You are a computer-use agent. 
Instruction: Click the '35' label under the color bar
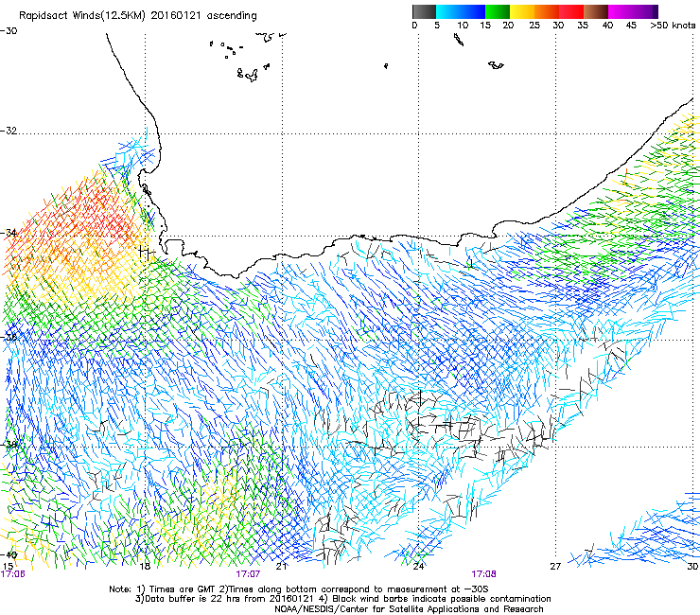[583, 26]
